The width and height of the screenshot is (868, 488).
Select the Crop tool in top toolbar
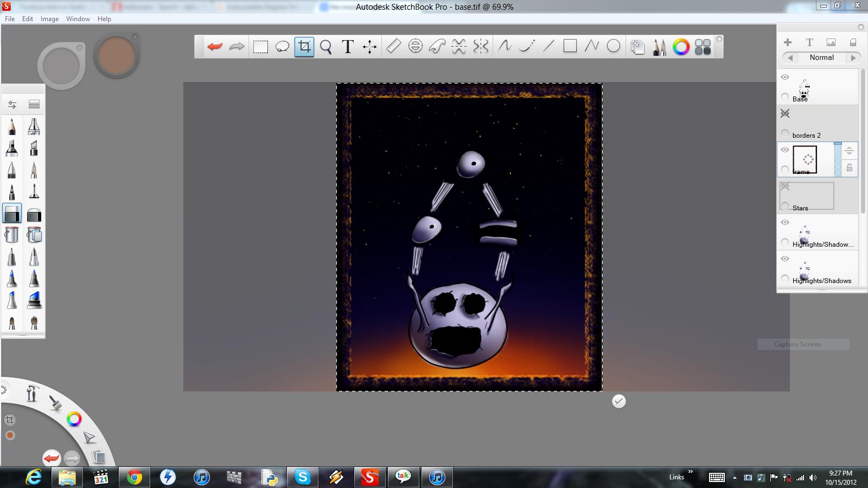(304, 47)
